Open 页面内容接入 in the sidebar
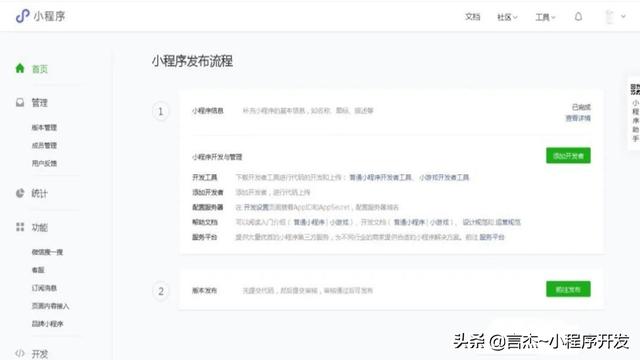The image size is (640, 360). pos(50,306)
